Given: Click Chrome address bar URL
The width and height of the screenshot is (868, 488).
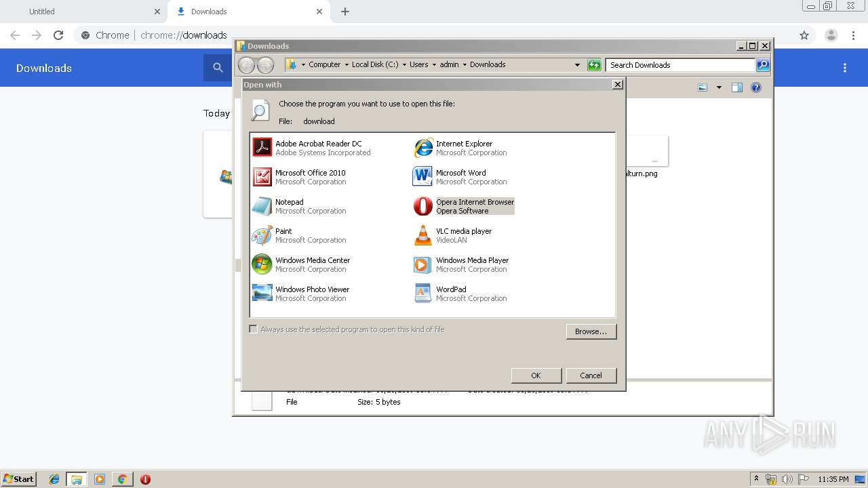Looking at the screenshot, I should pyautogui.click(x=183, y=35).
